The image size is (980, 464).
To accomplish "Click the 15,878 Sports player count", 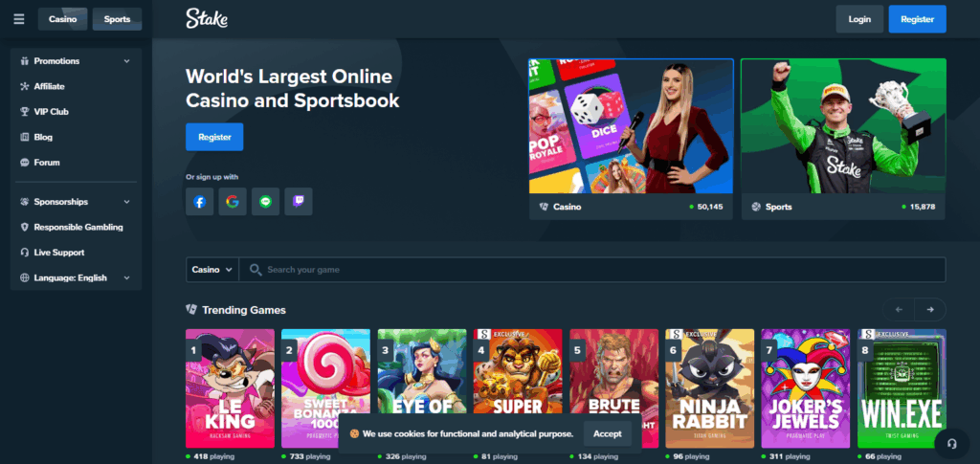I will coord(923,207).
